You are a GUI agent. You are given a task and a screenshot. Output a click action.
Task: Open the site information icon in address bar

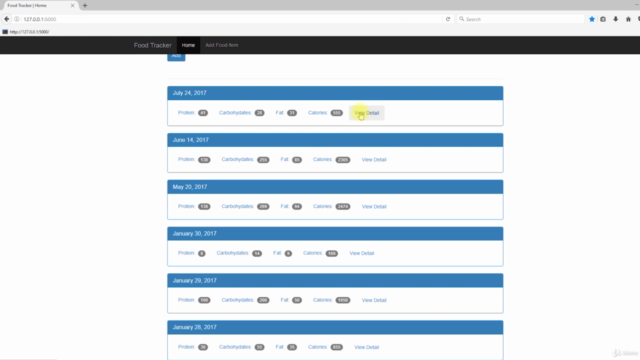(x=17, y=19)
